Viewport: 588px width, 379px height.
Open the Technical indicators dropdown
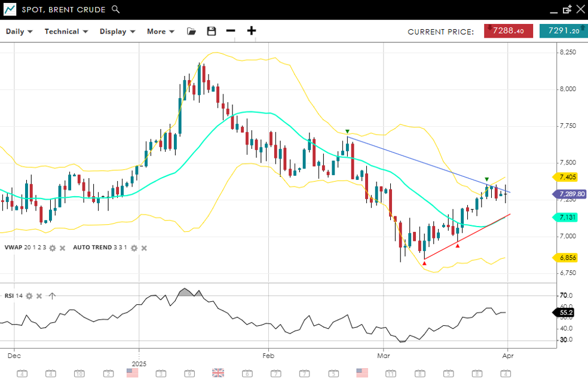(x=66, y=31)
